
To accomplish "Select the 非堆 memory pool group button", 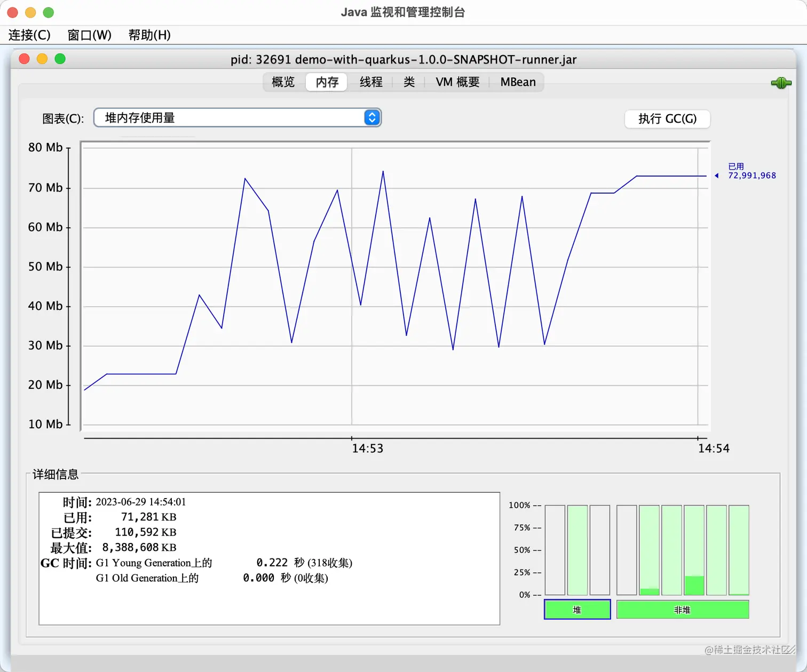I will tap(683, 610).
